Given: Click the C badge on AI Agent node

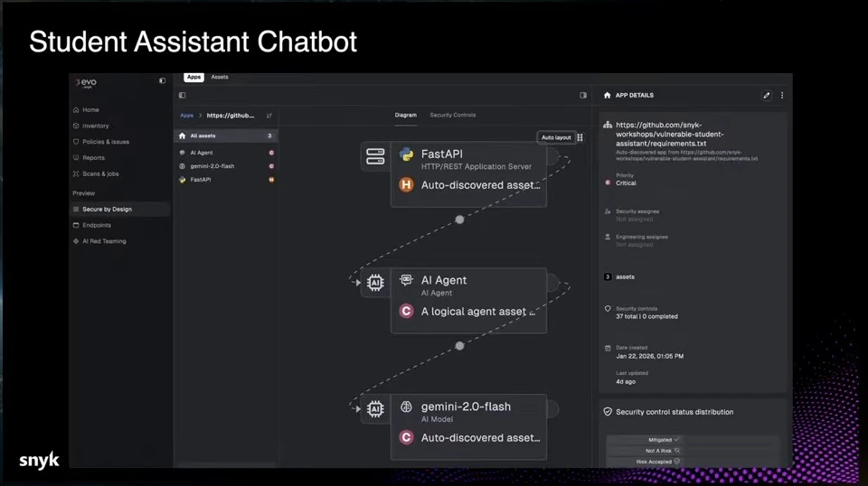Looking at the screenshot, I should pos(406,312).
